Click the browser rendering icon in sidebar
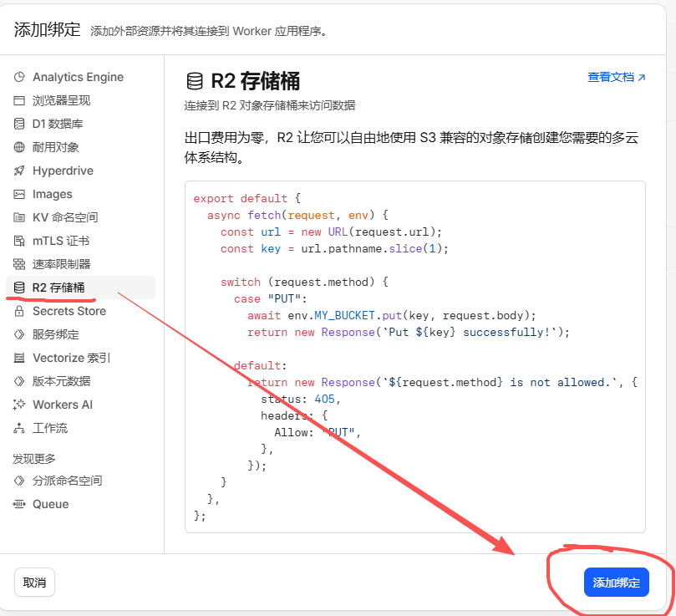Screen dimensions: 676x616 click(19, 100)
